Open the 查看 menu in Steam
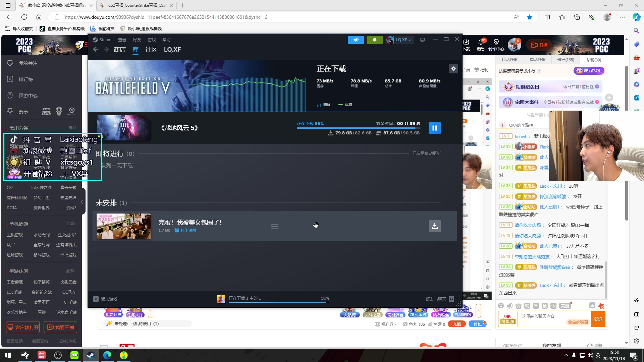Image resolution: width=644 pixels, height=362 pixels. (122, 40)
